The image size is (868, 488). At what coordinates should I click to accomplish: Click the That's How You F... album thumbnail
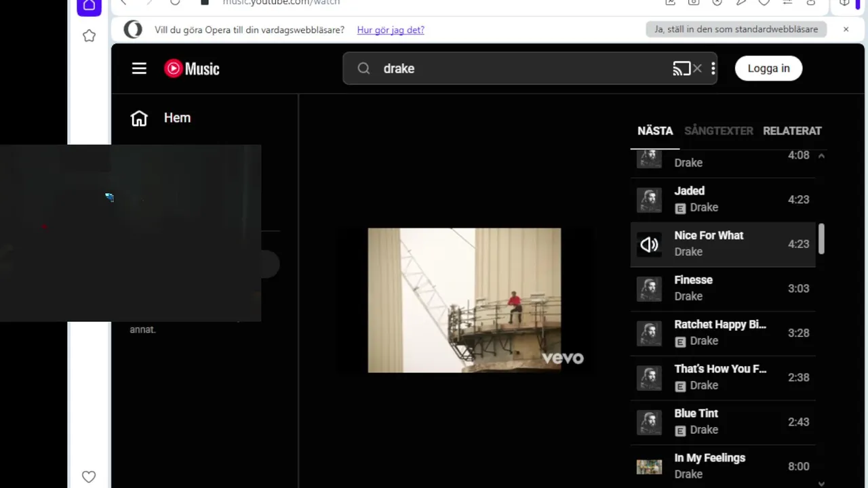[649, 378]
